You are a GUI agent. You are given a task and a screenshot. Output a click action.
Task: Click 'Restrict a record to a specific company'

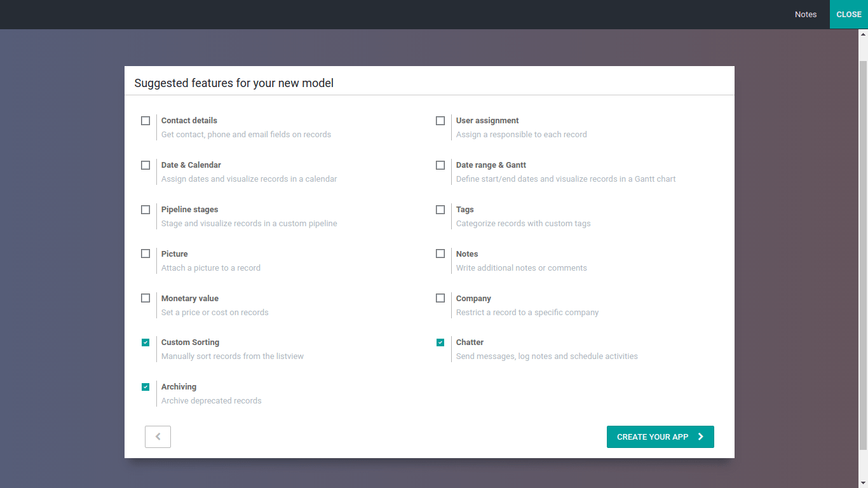[527, 313]
